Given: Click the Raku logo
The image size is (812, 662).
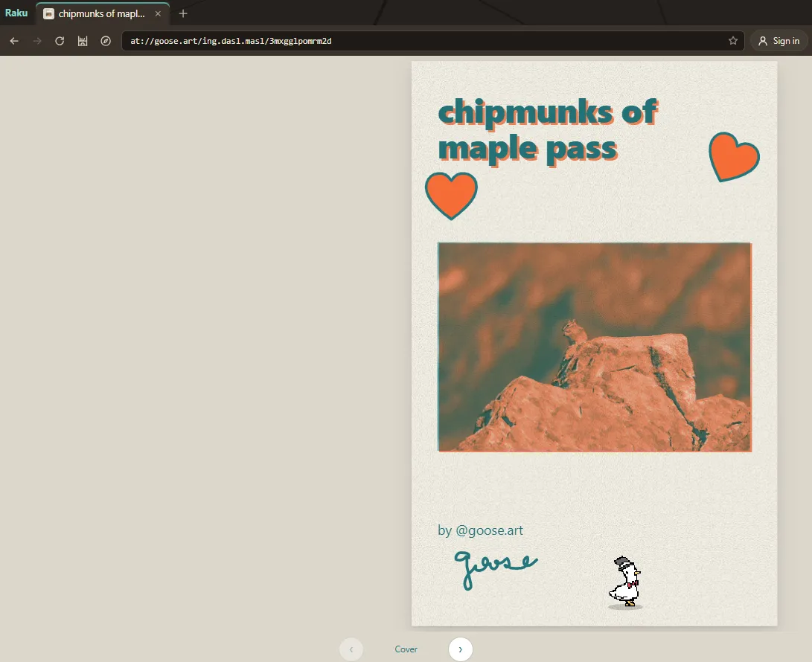Looking at the screenshot, I should click(16, 13).
